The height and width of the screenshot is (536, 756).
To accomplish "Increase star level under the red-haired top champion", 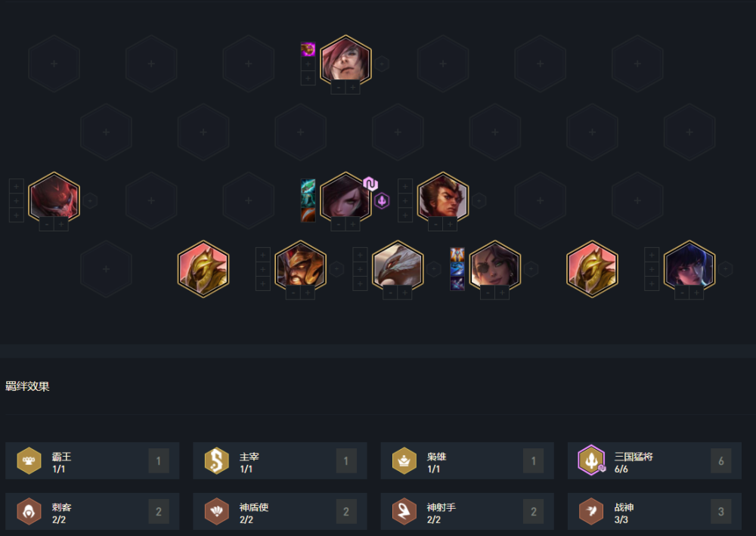I will coord(353,87).
